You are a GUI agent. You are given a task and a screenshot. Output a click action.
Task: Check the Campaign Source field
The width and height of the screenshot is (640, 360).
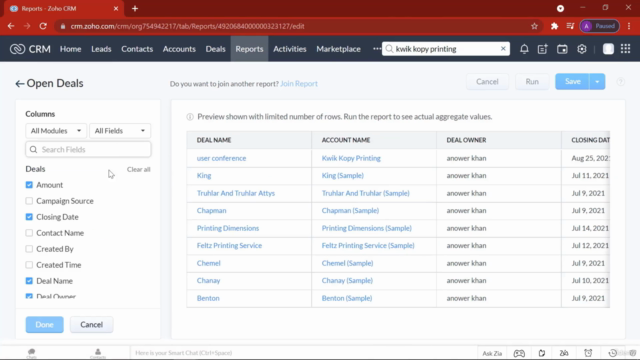point(29,201)
